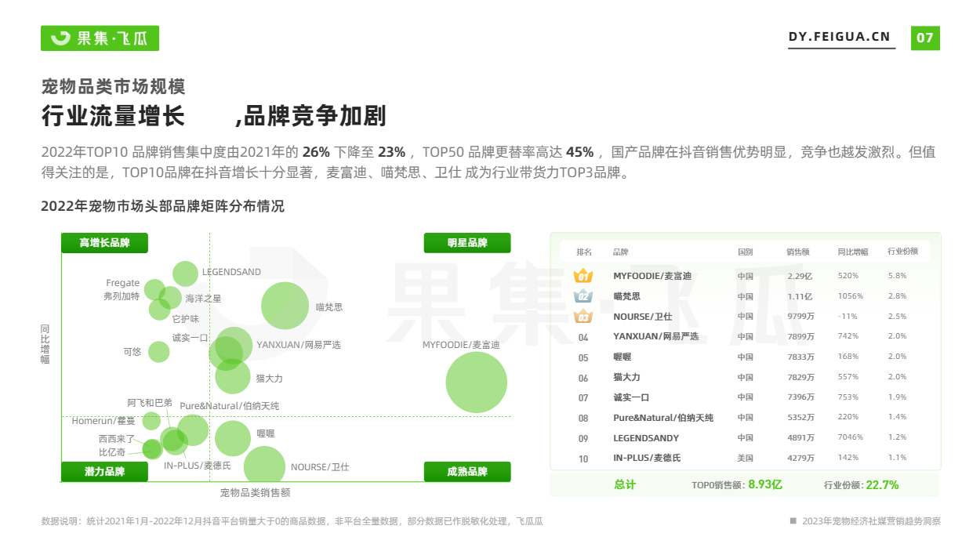The image size is (980, 551).
Task: Click the 1056% growth value
Action: (x=850, y=296)
